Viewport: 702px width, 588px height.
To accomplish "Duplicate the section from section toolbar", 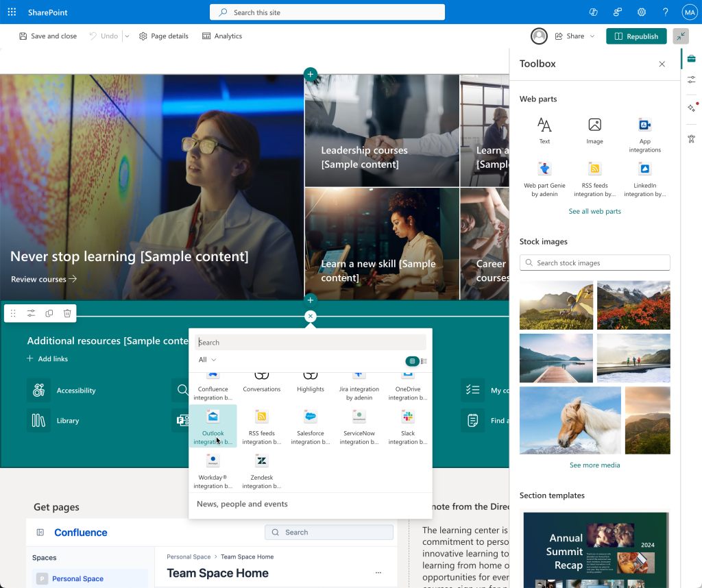I will (x=49, y=313).
